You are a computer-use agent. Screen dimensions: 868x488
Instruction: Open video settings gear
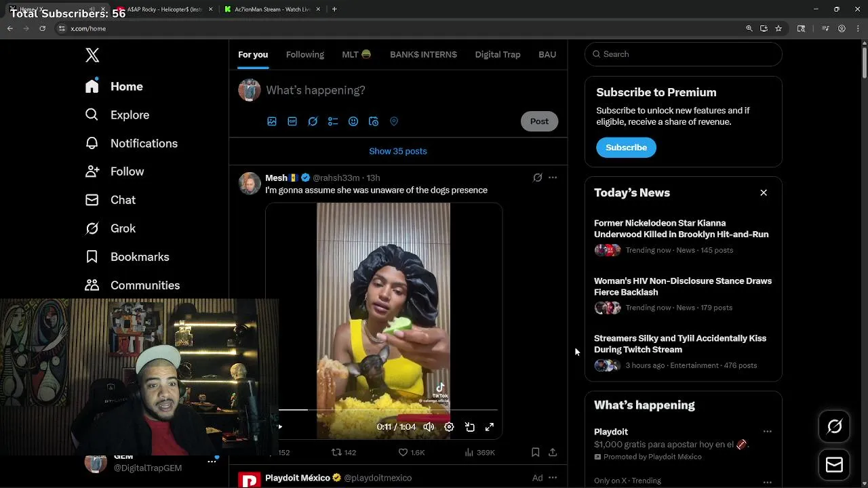pos(449,427)
